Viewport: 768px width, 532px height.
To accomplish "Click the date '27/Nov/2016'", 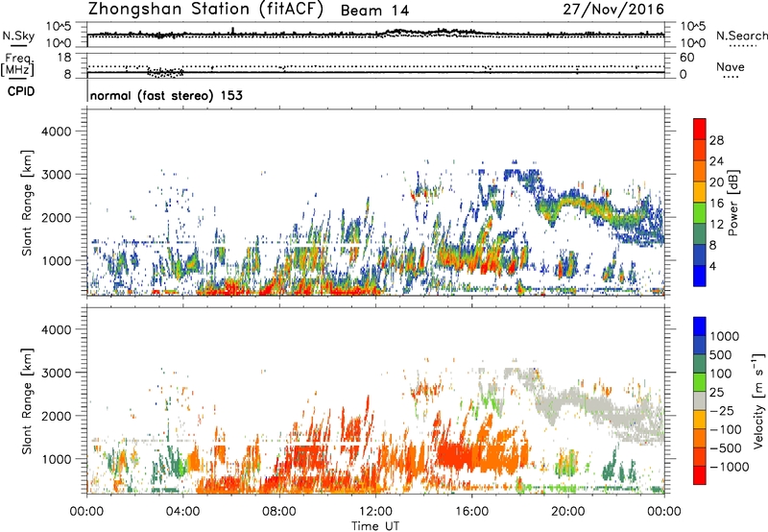I will pos(613,9).
